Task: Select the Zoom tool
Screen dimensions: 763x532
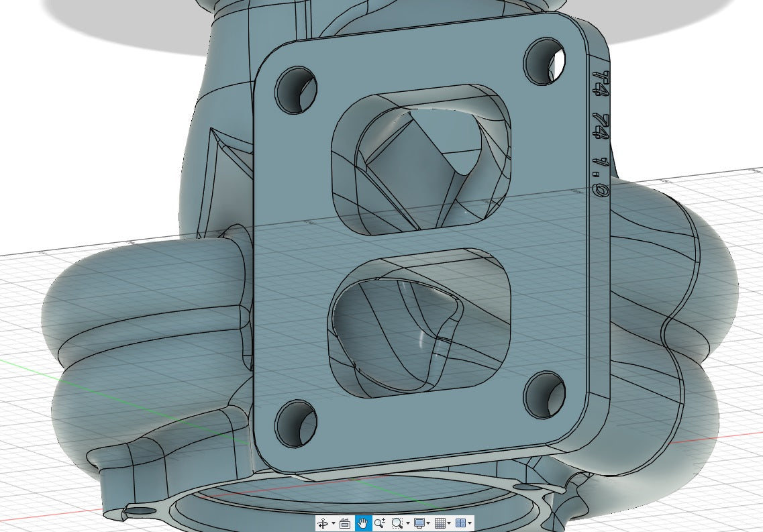Action: click(x=380, y=523)
